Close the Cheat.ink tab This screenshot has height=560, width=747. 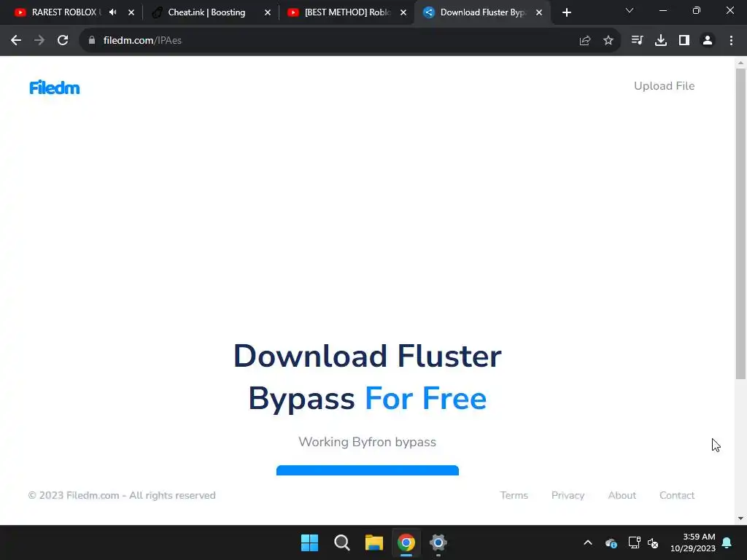coord(267,12)
